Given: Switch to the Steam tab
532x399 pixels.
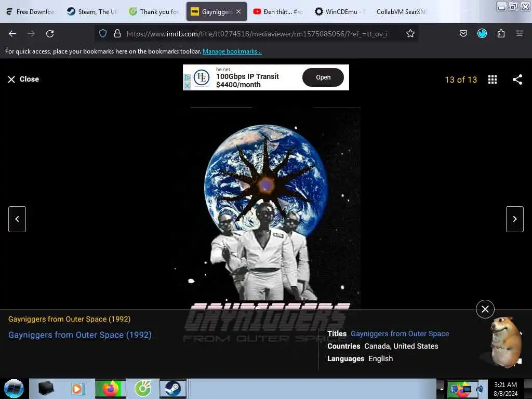Looking at the screenshot, I should pyautogui.click(x=91, y=11).
